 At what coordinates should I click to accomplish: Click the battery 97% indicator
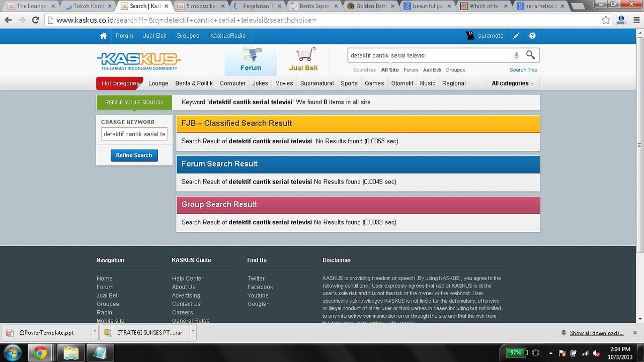(517, 352)
